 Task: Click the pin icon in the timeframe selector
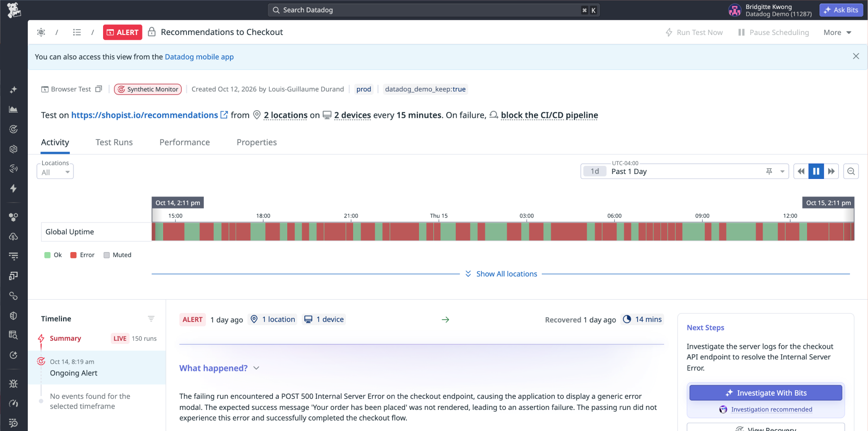click(769, 171)
